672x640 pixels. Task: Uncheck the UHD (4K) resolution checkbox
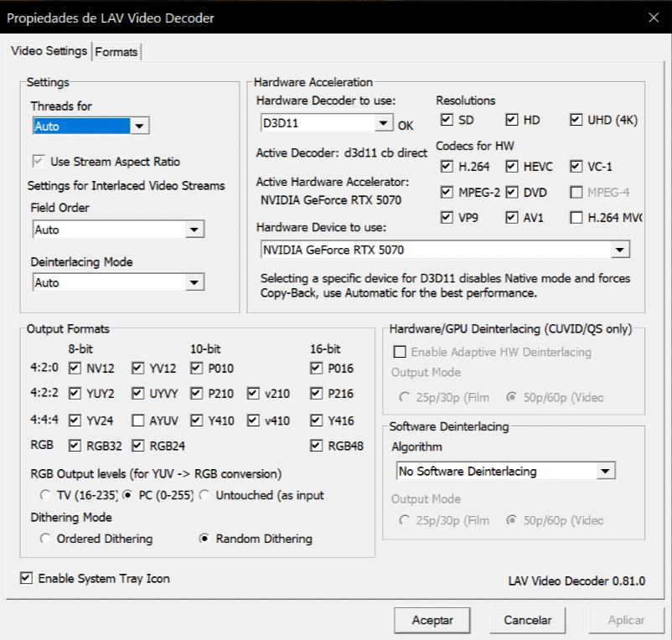point(576,121)
